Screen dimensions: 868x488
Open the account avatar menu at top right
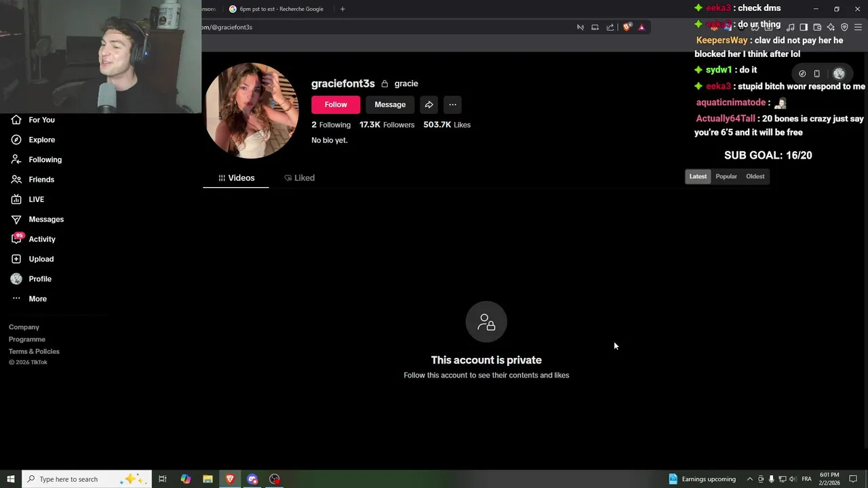(x=839, y=74)
